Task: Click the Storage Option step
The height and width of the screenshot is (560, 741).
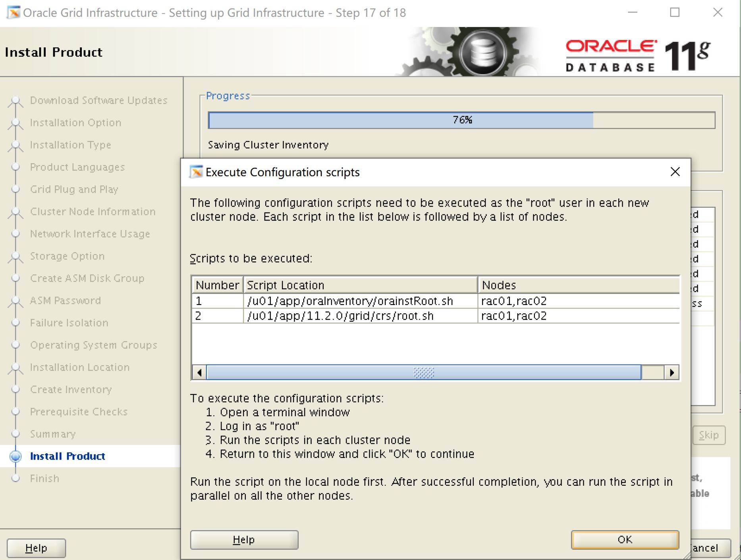Action: (67, 256)
